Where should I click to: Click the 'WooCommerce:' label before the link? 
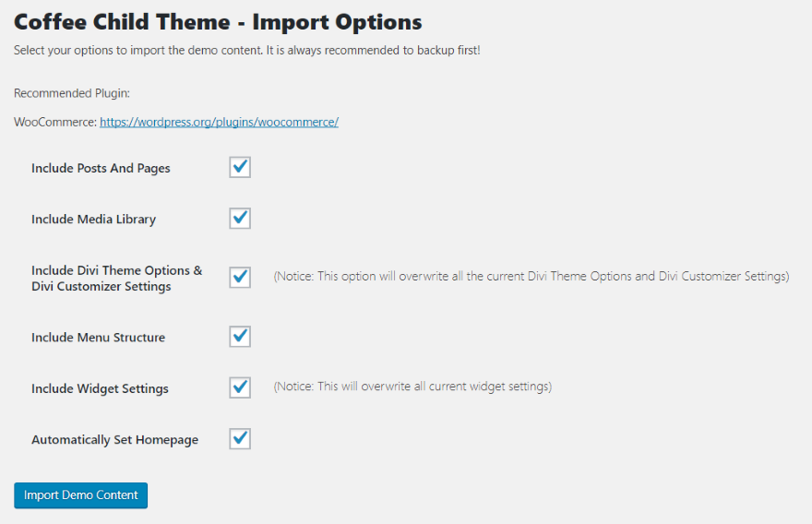click(x=54, y=122)
